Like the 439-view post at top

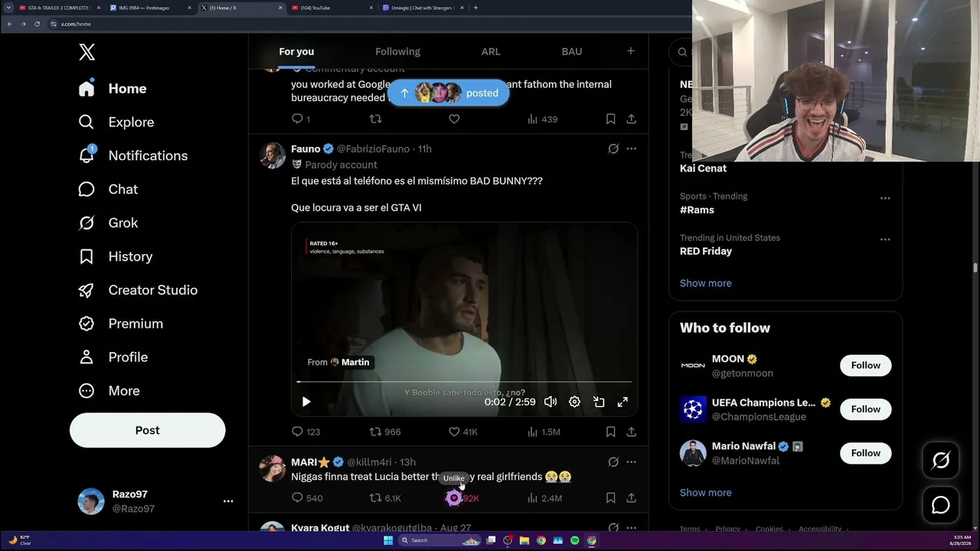pos(454,119)
